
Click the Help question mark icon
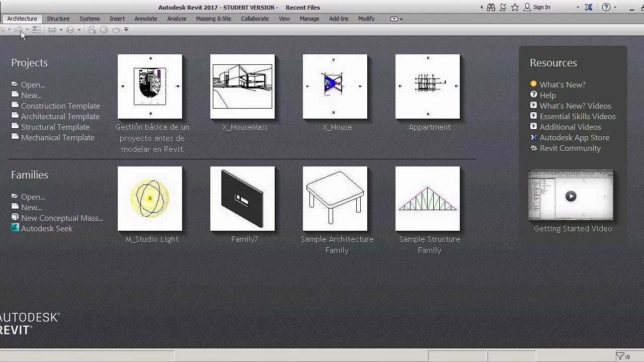coord(606,7)
